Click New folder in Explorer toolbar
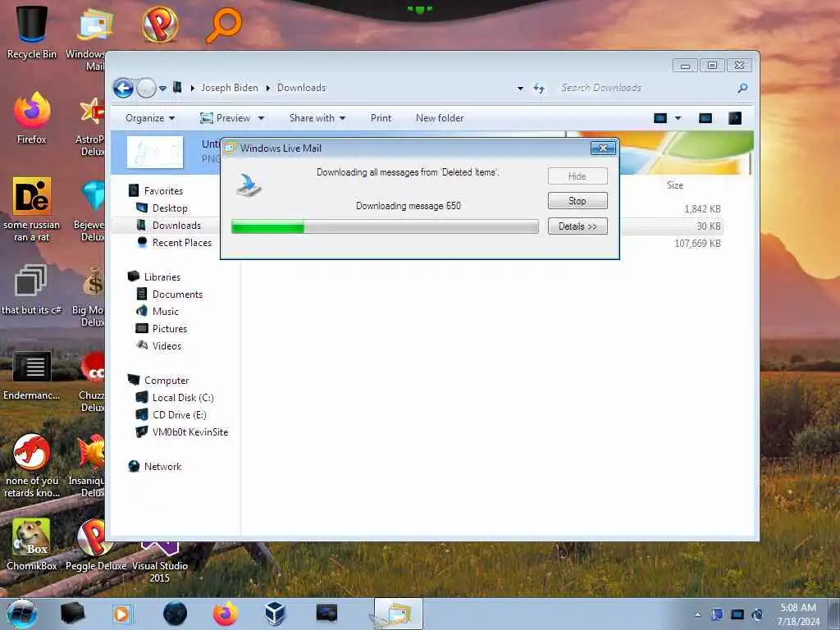Viewport: 840px width, 630px height. [x=440, y=118]
